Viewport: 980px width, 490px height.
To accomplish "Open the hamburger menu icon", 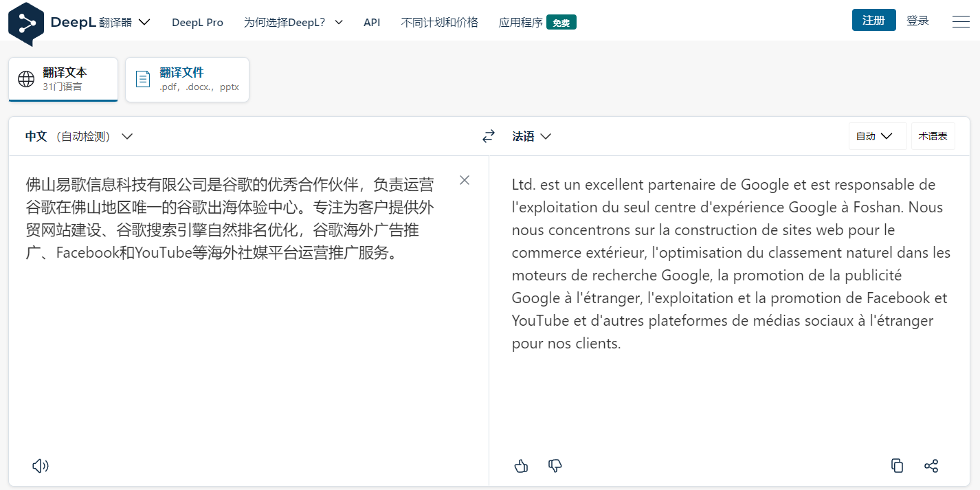I will [961, 22].
